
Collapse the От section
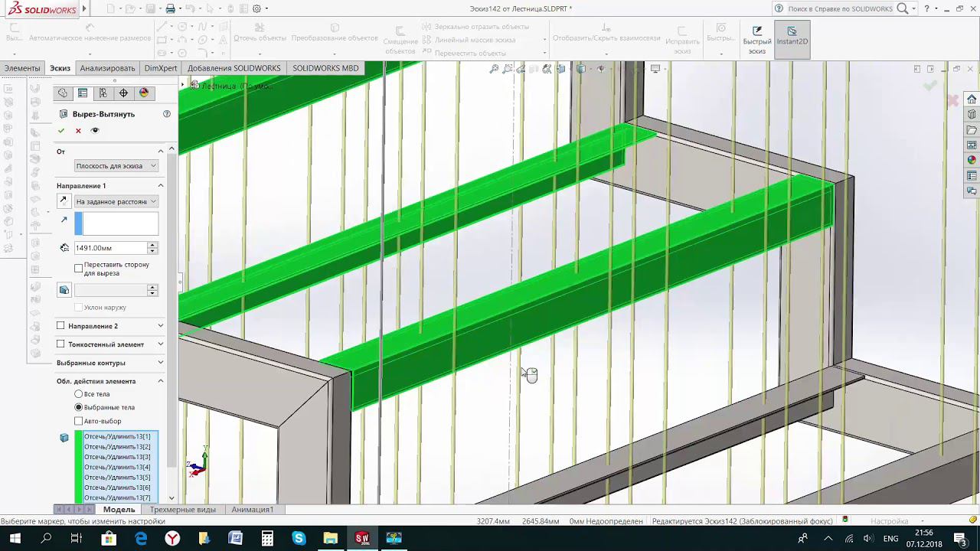click(x=161, y=152)
